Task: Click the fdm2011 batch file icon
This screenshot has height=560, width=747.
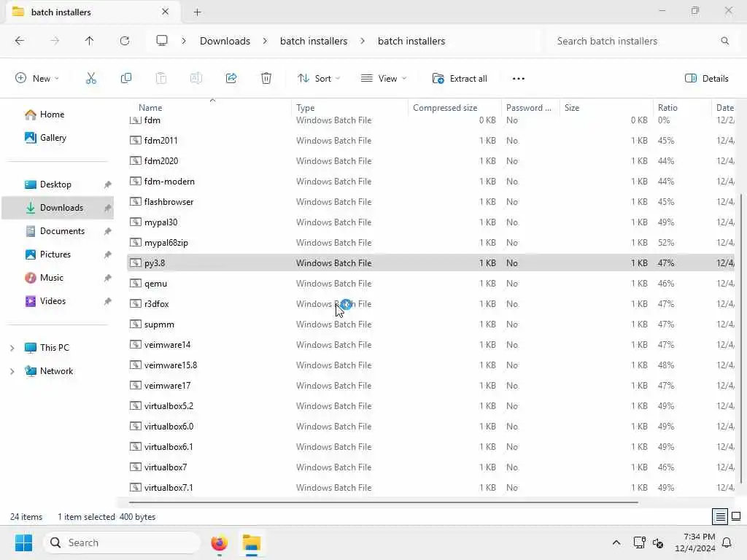Action: (136, 141)
